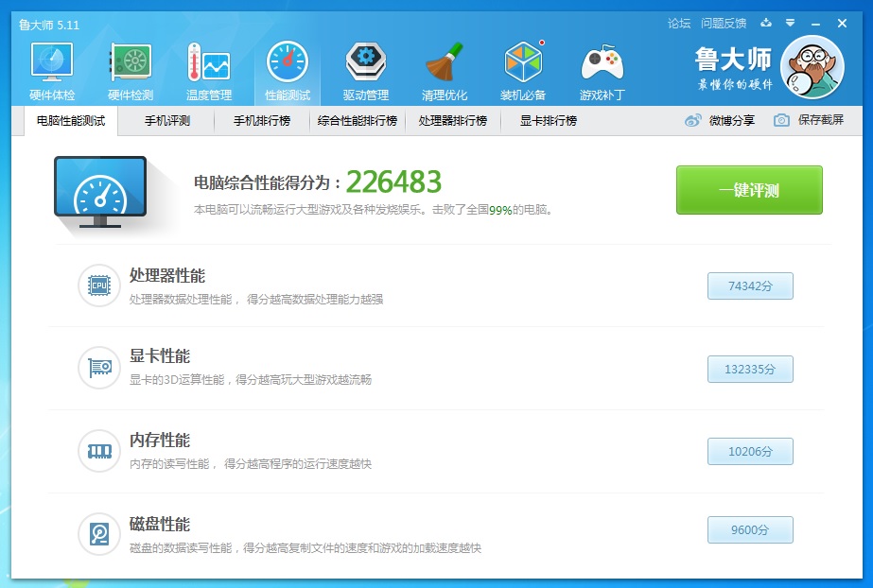Click the Weibo icon next to 微博分享
873x588 pixels.
coord(692,120)
